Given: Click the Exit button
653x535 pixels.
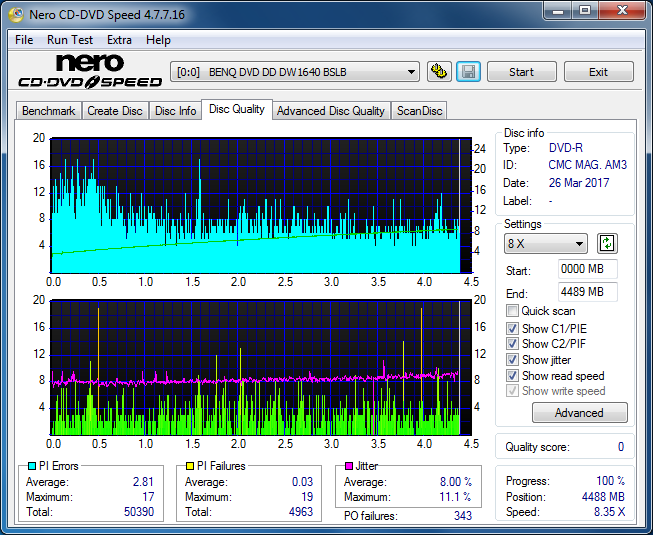Looking at the screenshot, I should coord(598,72).
